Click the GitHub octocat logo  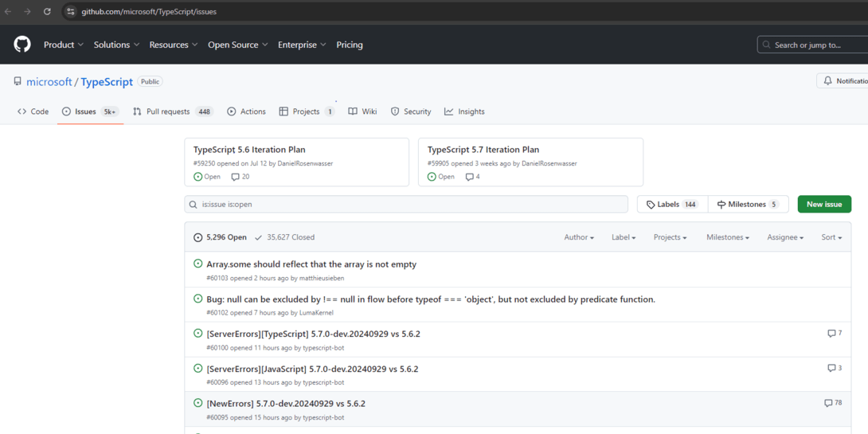(x=22, y=45)
